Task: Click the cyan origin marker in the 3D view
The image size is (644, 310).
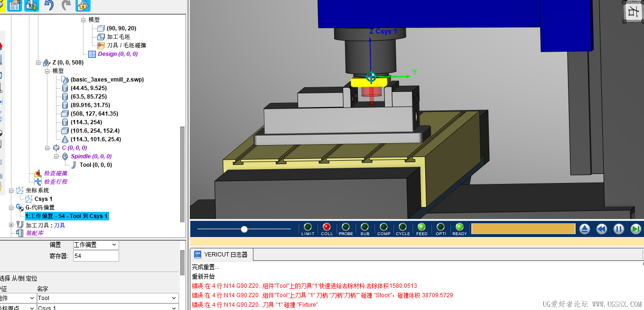Action: click(371, 76)
